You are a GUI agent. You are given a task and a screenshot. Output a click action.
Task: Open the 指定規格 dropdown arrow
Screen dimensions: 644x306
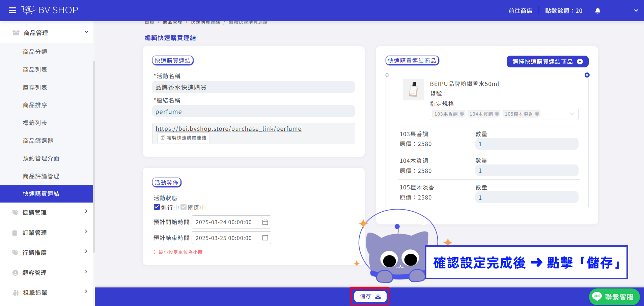(572, 114)
